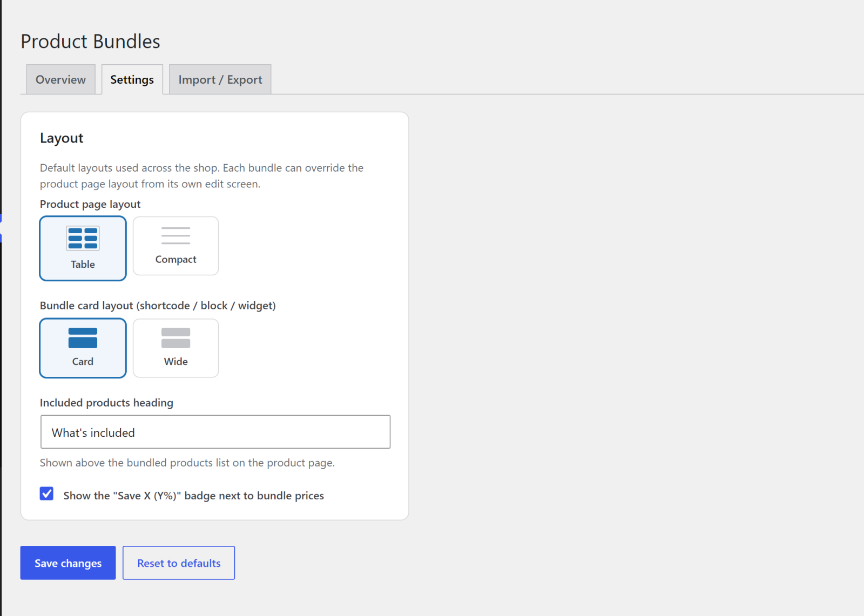Uncheck the Save badge checkbox
864x616 pixels.
click(x=46, y=493)
